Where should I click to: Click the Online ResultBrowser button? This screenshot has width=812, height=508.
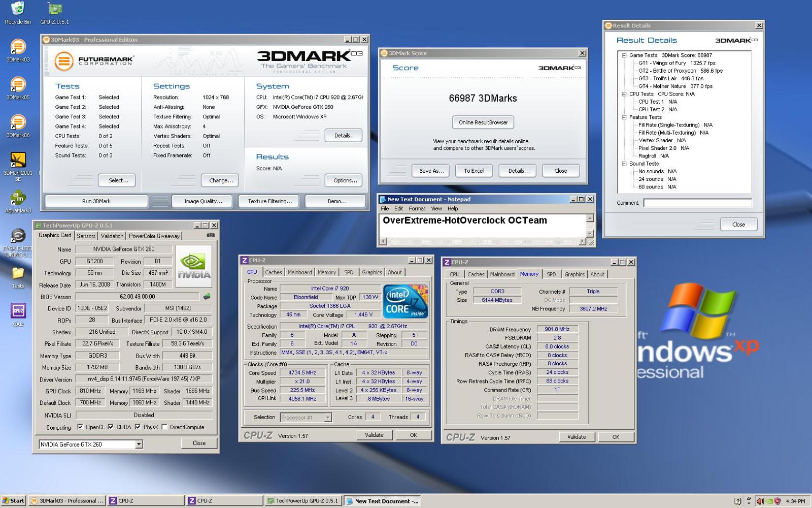(x=483, y=122)
